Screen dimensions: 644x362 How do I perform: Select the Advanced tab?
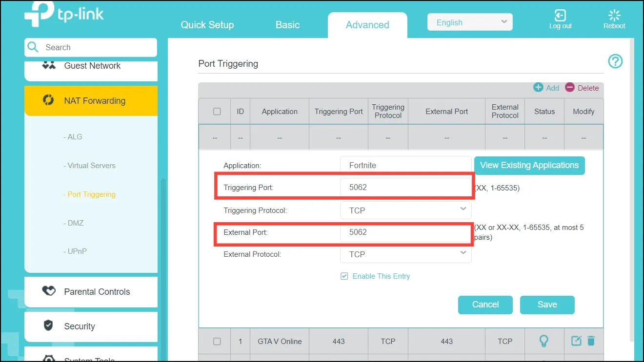pyautogui.click(x=367, y=25)
